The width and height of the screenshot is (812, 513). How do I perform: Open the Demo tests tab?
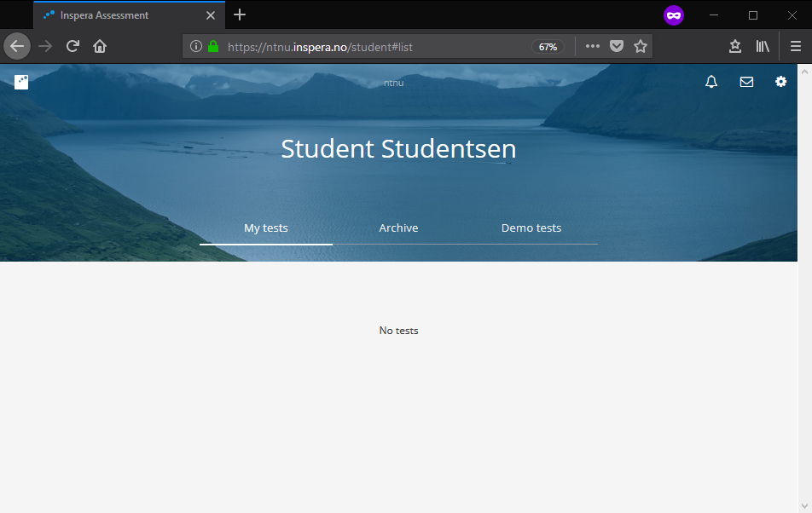point(531,228)
